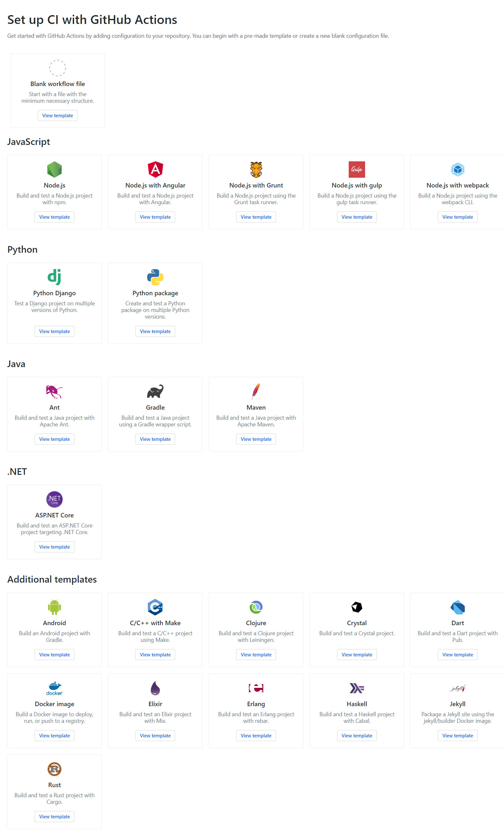Click the 'JavaScript' section heading
This screenshot has height=835, width=504.
(x=29, y=142)
